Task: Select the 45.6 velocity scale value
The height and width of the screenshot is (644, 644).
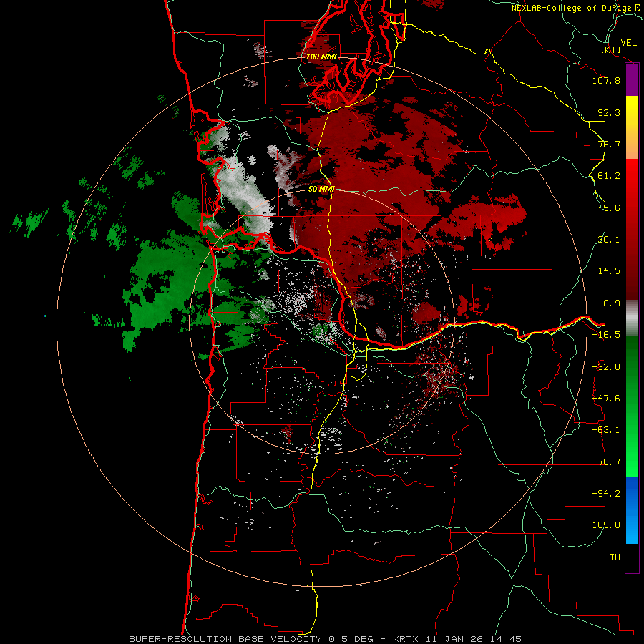Action: [x=609, y=208]
